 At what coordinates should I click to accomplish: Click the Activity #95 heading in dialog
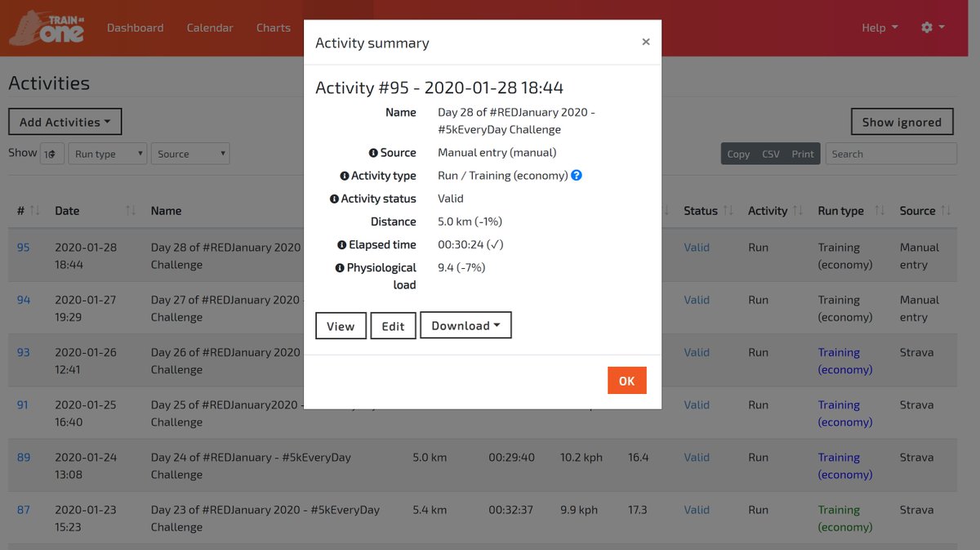tap(439, 87)
